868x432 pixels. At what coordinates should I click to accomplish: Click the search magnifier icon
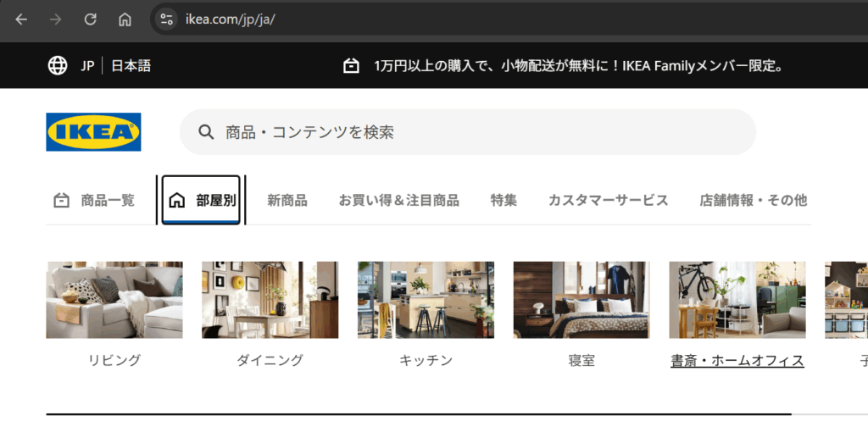[x=205, y=132]
